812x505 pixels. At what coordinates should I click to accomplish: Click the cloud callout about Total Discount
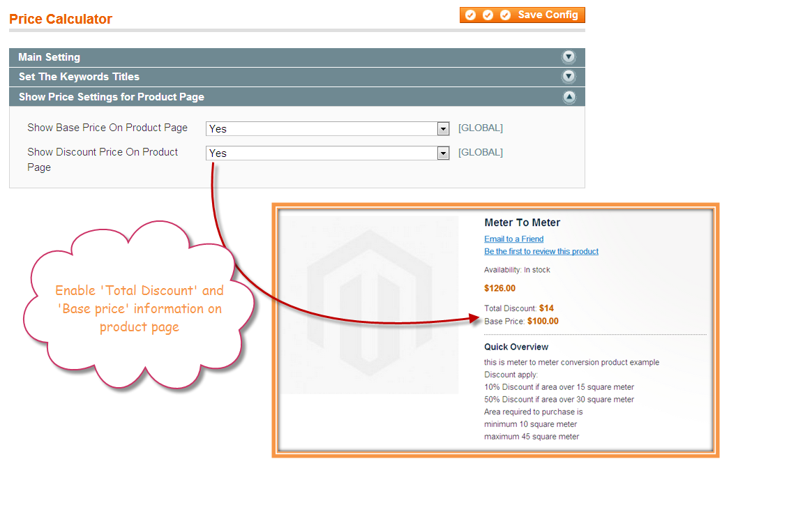(x=139, y=307)
